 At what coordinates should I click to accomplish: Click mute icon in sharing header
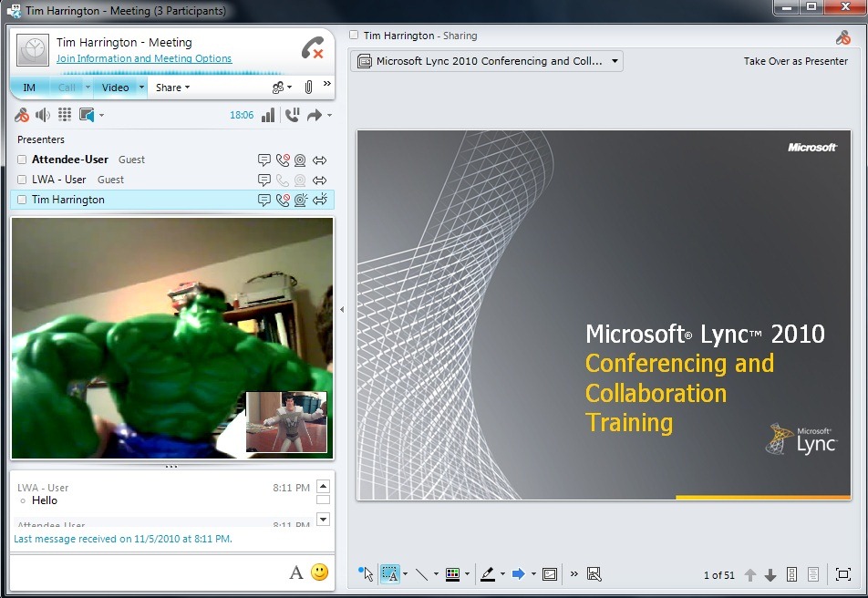pos(843,37)
